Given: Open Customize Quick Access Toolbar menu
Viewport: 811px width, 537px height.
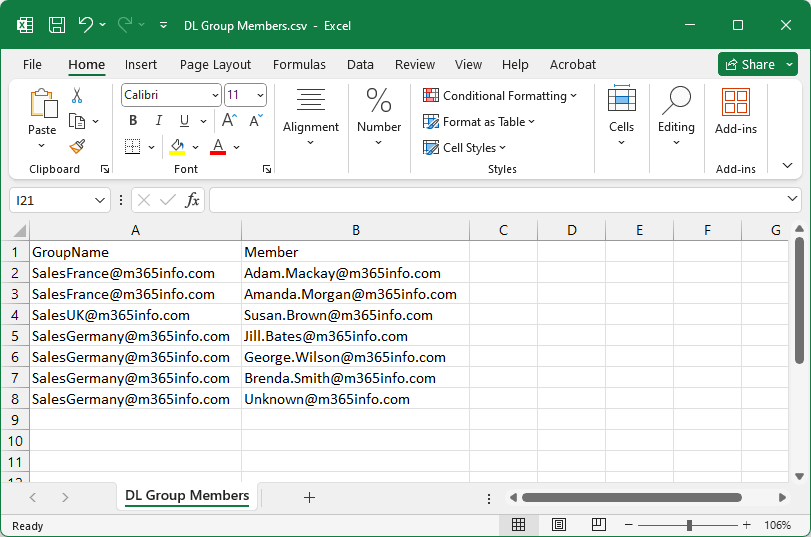Looking at the screenshot, I should point(163,25).
